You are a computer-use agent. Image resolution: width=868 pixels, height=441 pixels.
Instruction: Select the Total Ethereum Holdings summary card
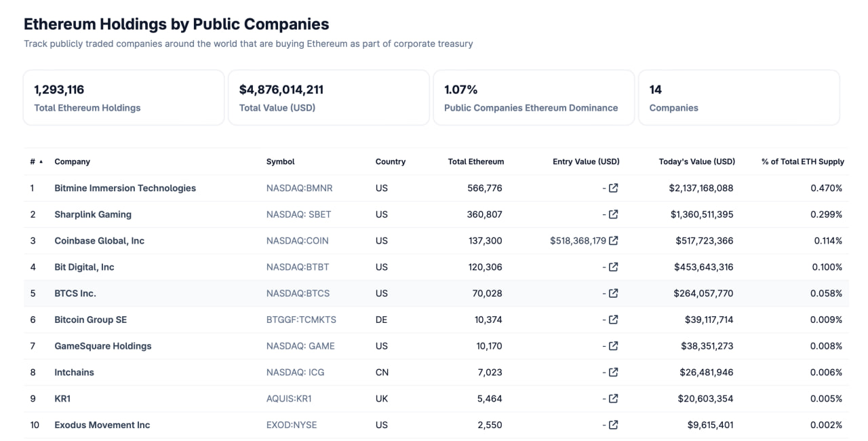point(123,98)
